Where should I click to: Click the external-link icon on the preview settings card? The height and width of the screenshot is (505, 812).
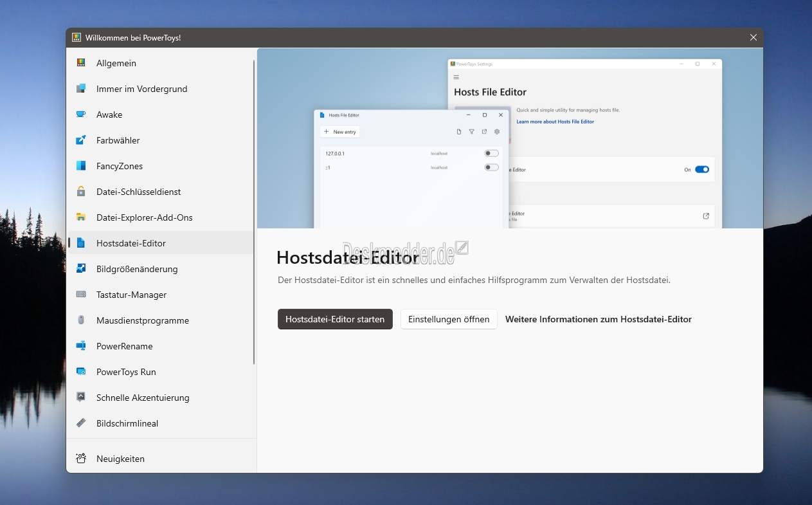pos(706,216)
